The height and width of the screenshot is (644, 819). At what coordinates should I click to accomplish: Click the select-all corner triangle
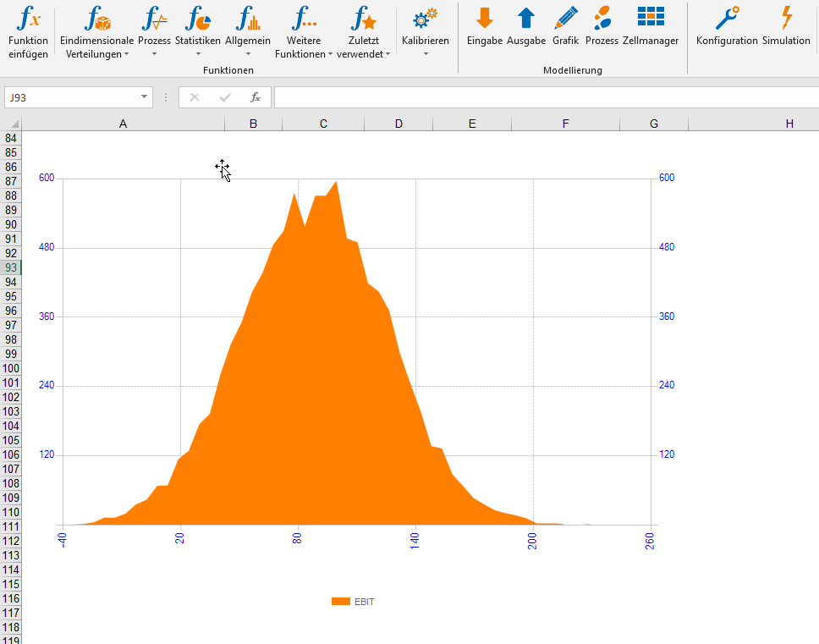tap(14, 124)
